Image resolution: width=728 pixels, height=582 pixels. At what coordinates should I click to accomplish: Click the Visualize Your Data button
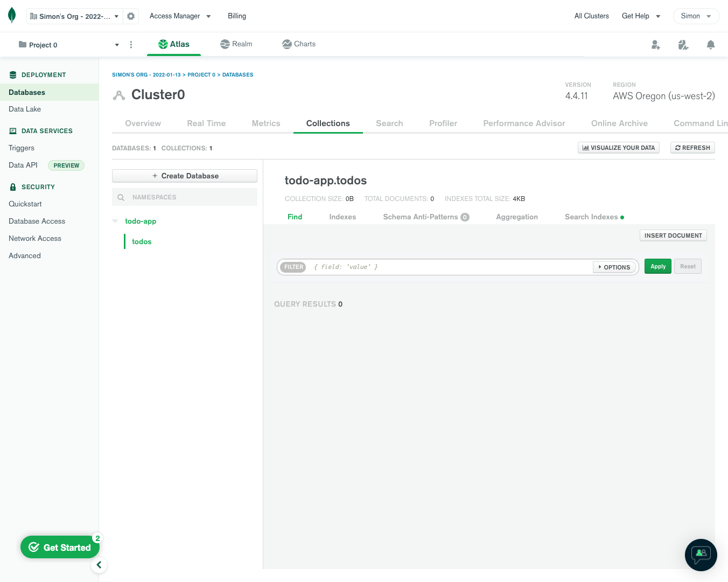(619, 148)
